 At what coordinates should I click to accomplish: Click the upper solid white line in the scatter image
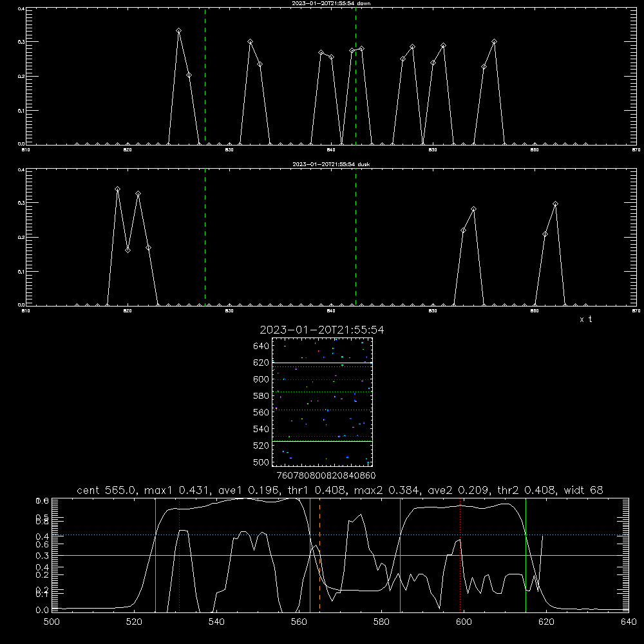[323, 363]
